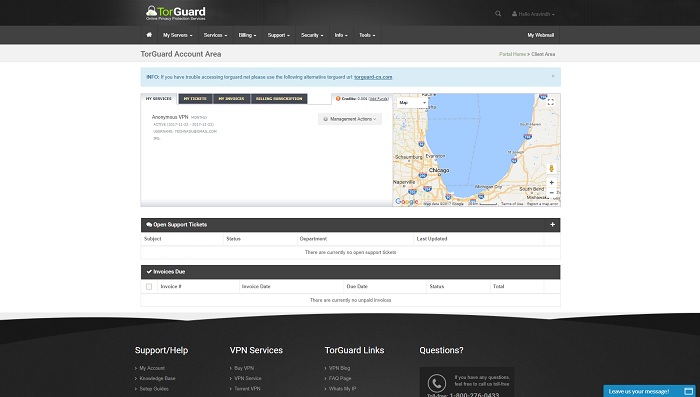Switch to the Billing Subscription tab
Screen dimensions: 700x397
pos(279,99)
